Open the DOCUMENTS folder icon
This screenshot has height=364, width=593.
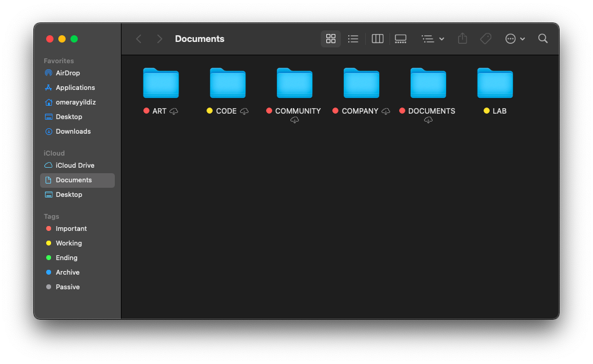pos(428,83)
